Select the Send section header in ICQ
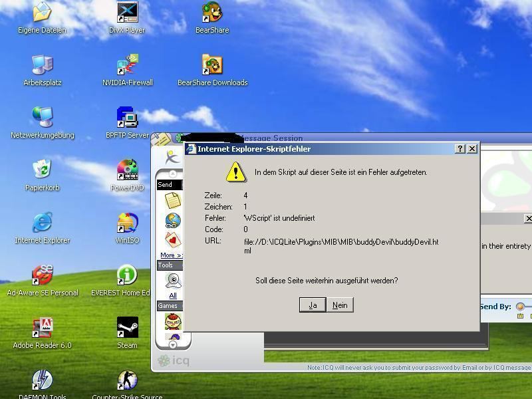532x399 pixels. 170,185
